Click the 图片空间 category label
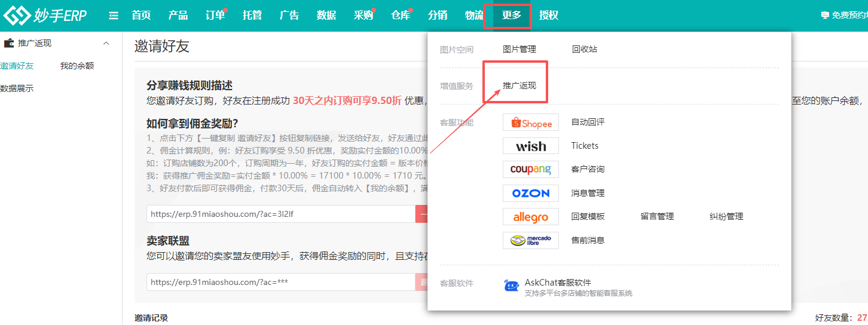Viewport: 868px width, 325px height. click(457, 50)
